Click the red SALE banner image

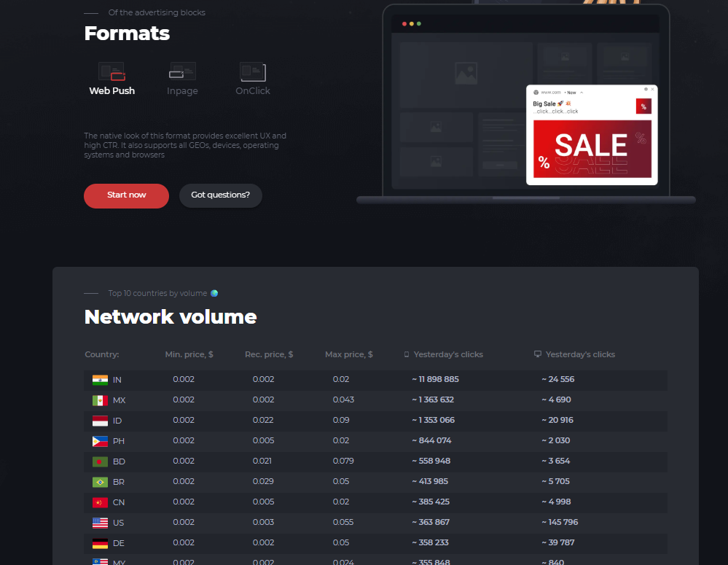[591, 149]
